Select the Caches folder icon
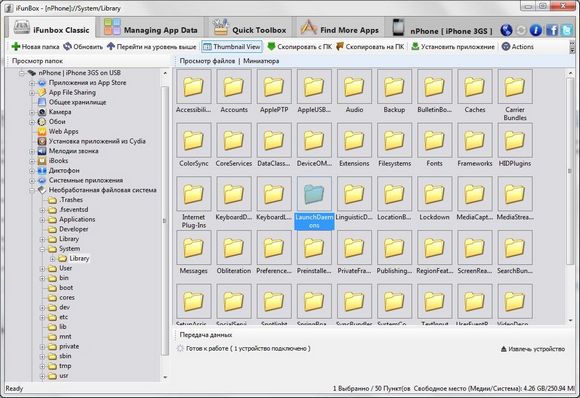The width and height of the screenshot is (580, 398). coord(475,87)
